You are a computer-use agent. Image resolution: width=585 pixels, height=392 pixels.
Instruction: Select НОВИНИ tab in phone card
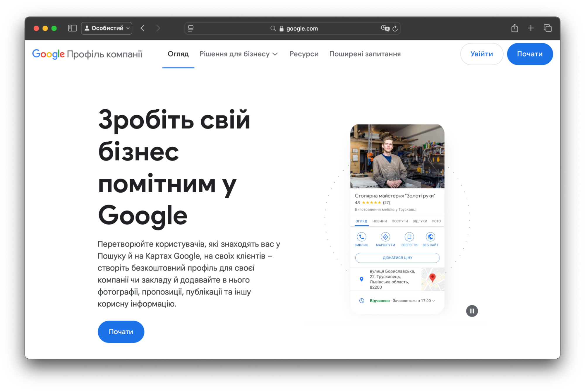pos(379,221)
